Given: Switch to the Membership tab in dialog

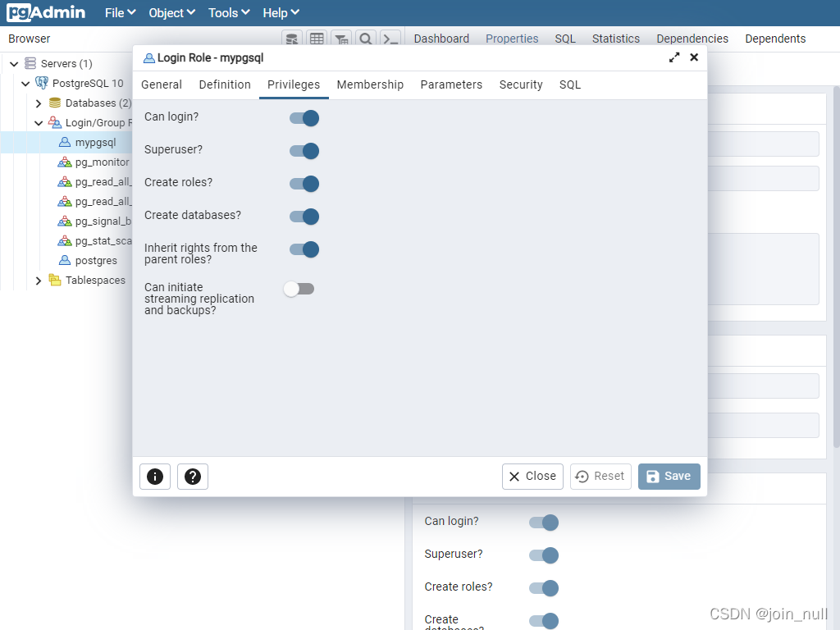Looking at the screenshot, I should tap(370, 84).
